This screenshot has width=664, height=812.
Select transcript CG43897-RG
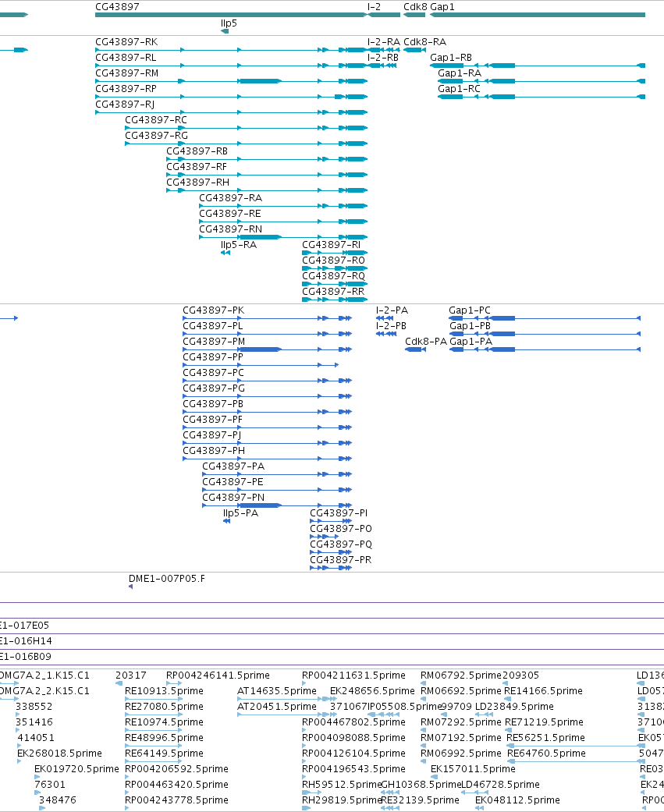[246, 144]
